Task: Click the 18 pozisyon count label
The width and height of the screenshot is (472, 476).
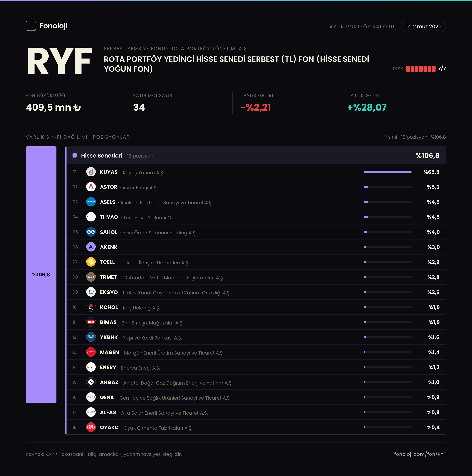Action: [x=140, y=156]
